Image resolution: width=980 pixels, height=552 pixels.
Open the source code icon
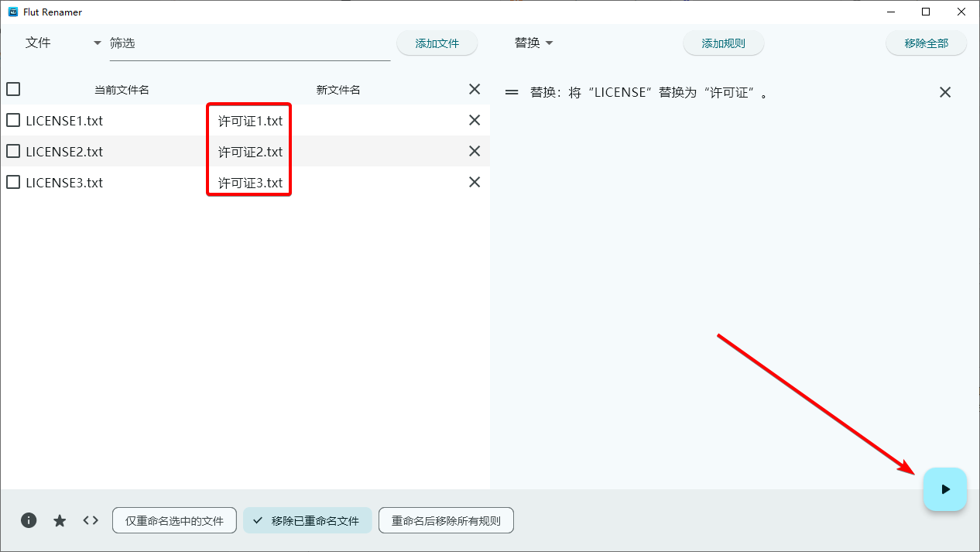(91, 520)
